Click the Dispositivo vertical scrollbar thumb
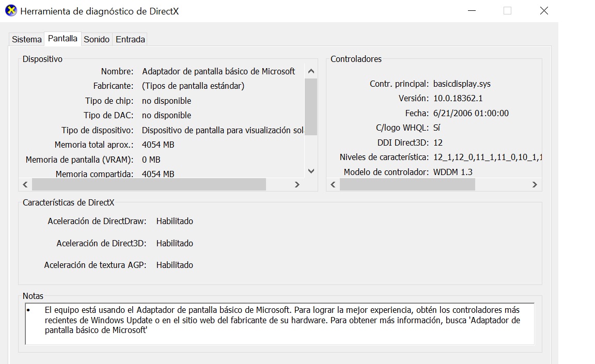 point(311,106)
